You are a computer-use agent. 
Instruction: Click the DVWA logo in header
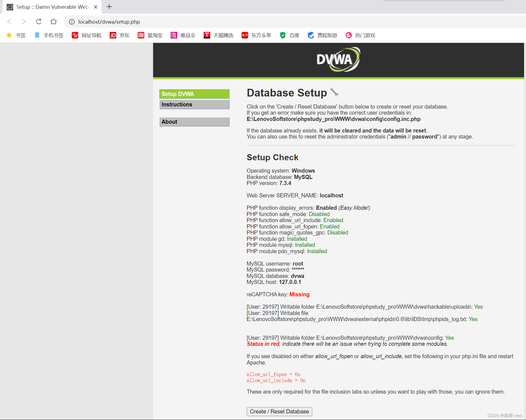(338, 59)
